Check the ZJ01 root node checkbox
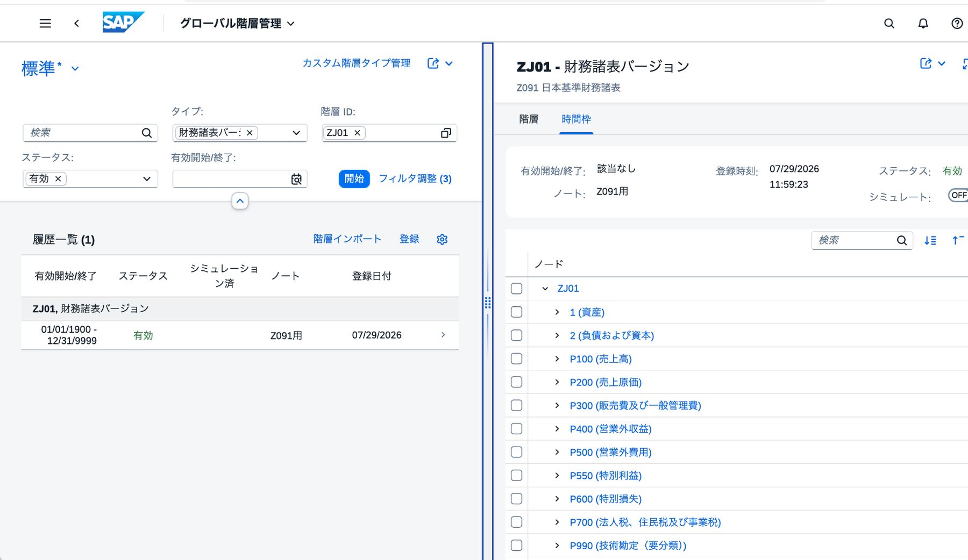 (516, 289)
